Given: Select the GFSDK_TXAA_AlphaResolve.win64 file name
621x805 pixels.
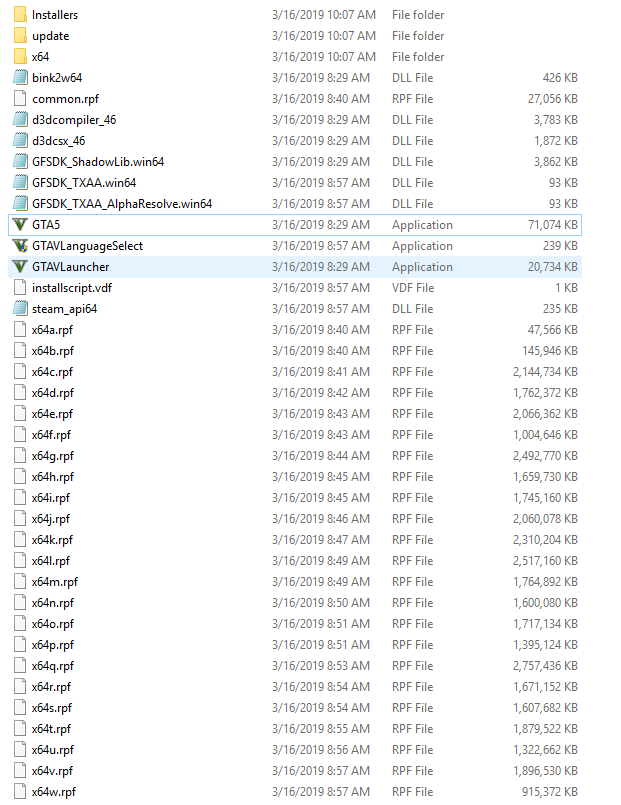Looking at the screenshot, I should click(122, 204).
